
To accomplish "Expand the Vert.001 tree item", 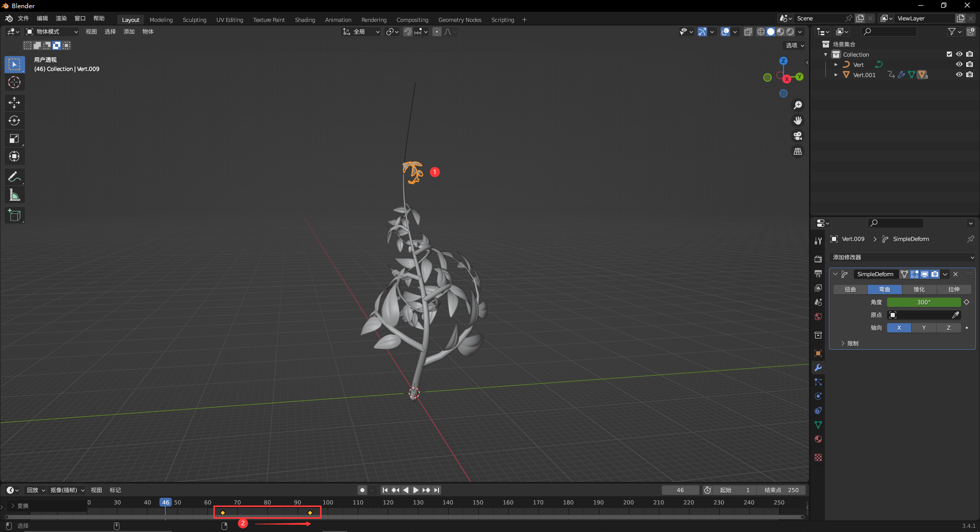I will pos(836,75).
